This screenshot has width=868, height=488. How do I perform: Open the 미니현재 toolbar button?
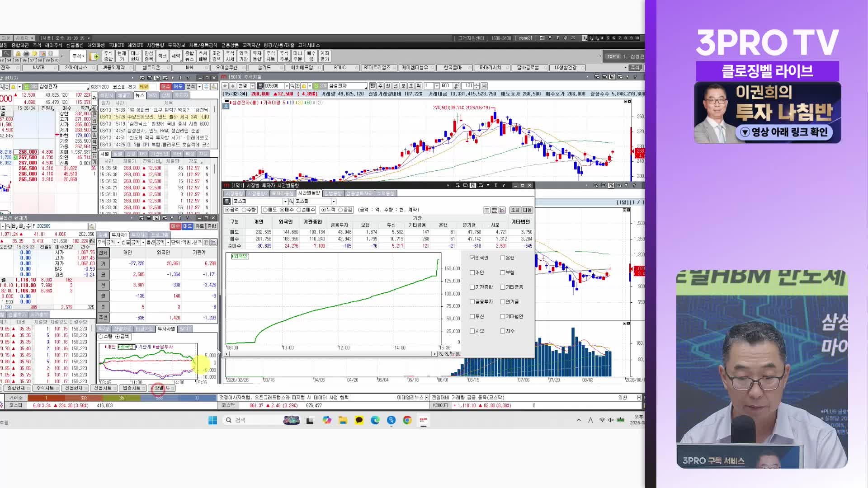coord(135,56)
